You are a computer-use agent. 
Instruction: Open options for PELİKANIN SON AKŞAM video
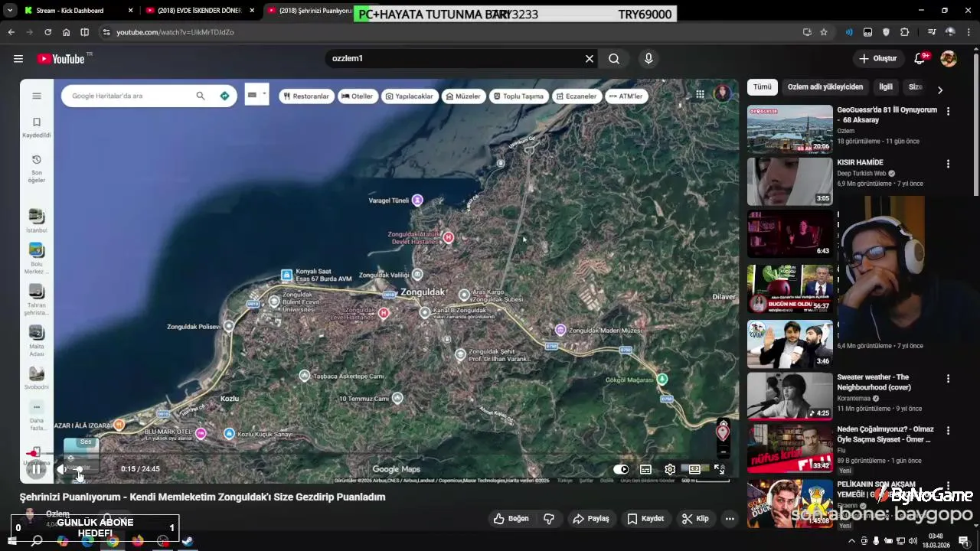click(948, 485)
